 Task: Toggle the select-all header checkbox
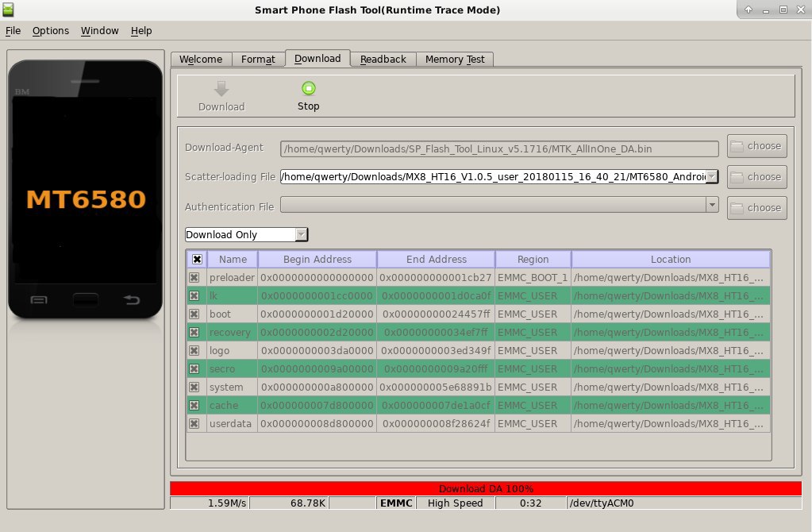[197, 260]
